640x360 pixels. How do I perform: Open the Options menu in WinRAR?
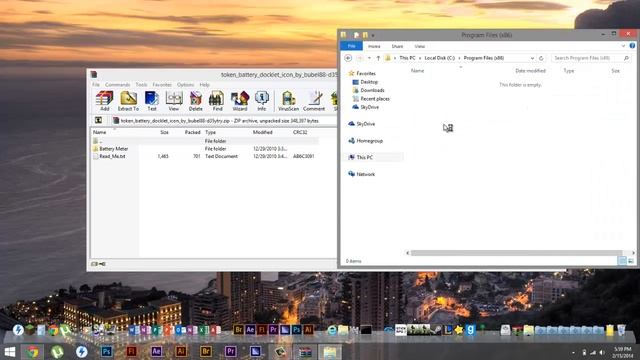[x=186, y=84]
